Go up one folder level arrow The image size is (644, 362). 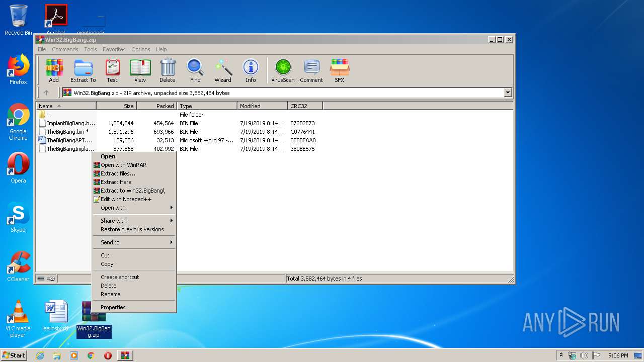coord(46,93)
